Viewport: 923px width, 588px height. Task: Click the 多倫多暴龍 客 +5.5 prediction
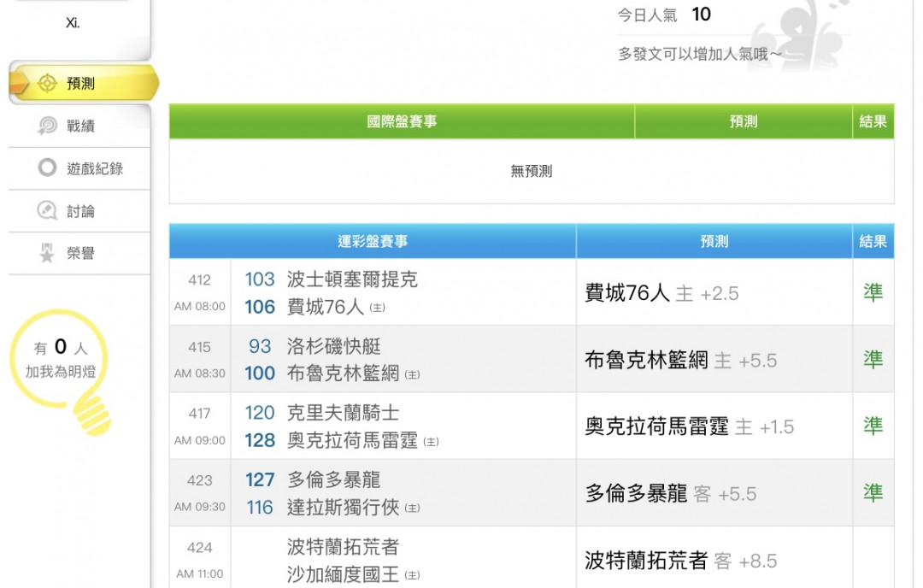pos(671,493)
